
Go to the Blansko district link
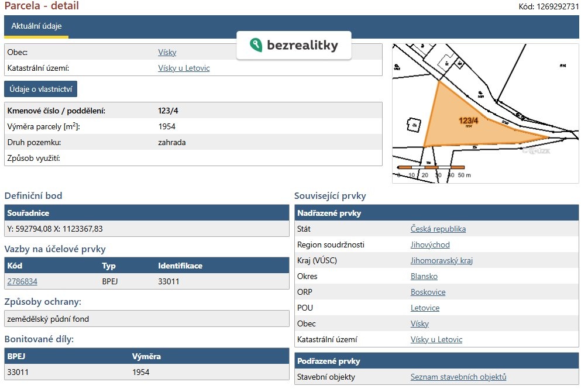coord(424,276)
